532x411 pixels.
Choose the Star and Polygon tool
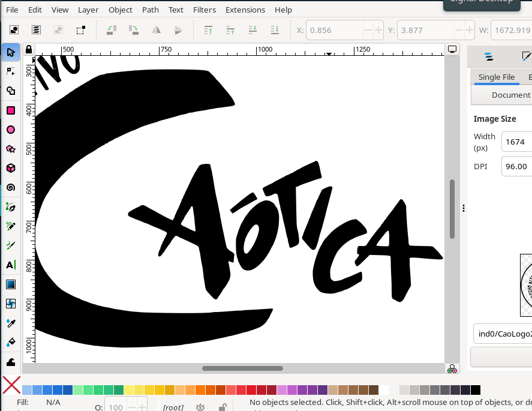point(11,149)
